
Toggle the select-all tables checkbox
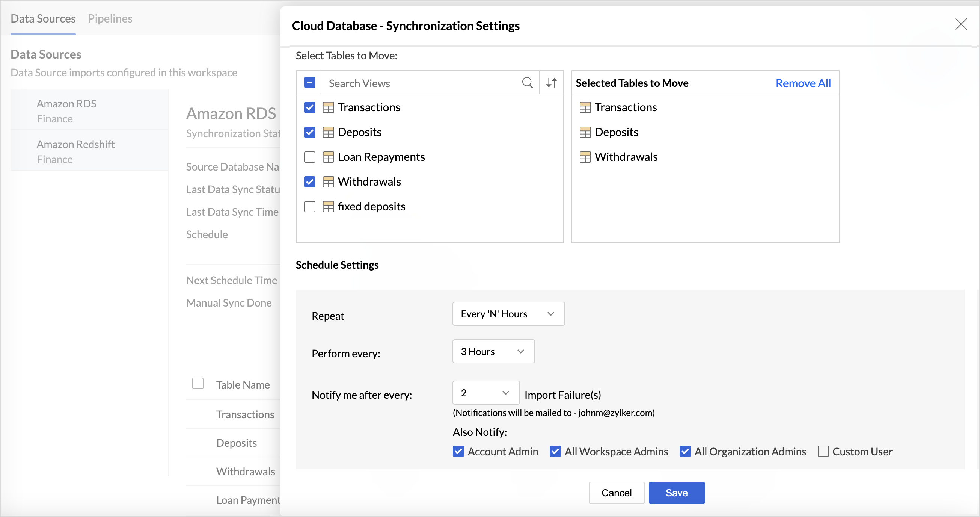click(x=310, y=83)
